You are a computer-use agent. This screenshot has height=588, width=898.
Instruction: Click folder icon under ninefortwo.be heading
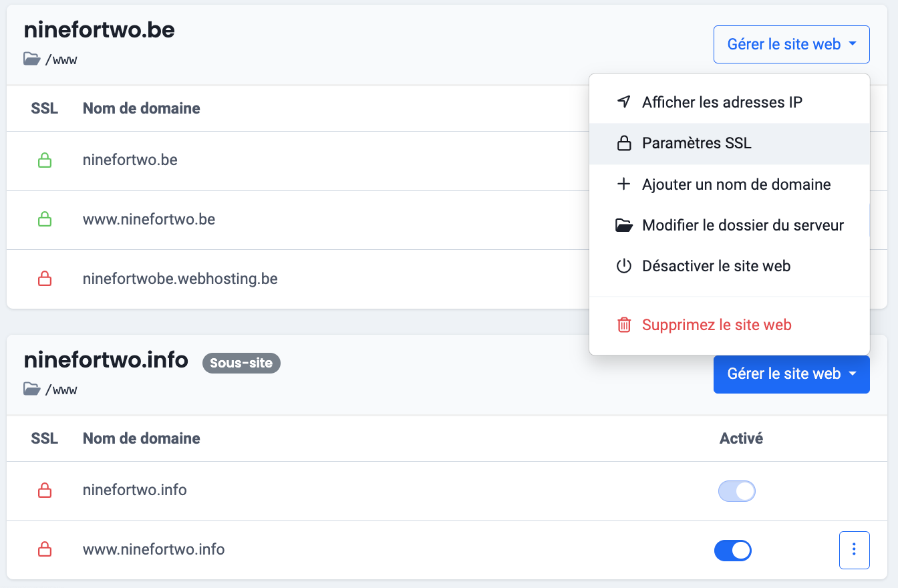click(x=31, y=59)
